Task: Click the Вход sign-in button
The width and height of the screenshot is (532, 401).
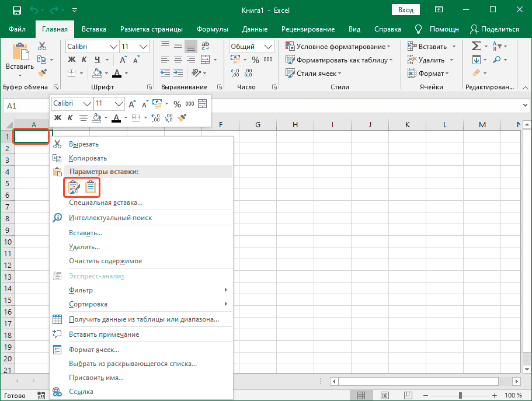Action: 405,10
